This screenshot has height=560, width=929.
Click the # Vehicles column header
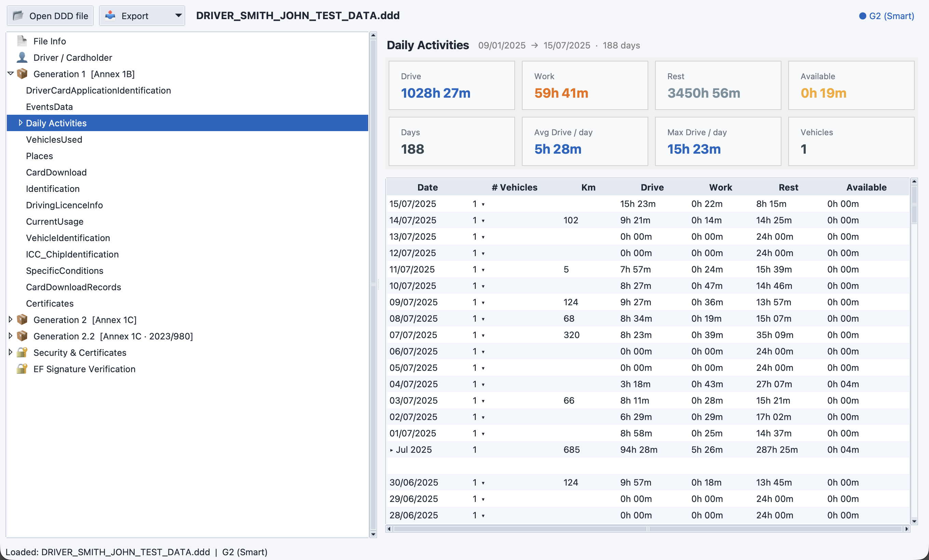(x=515, y=187)
